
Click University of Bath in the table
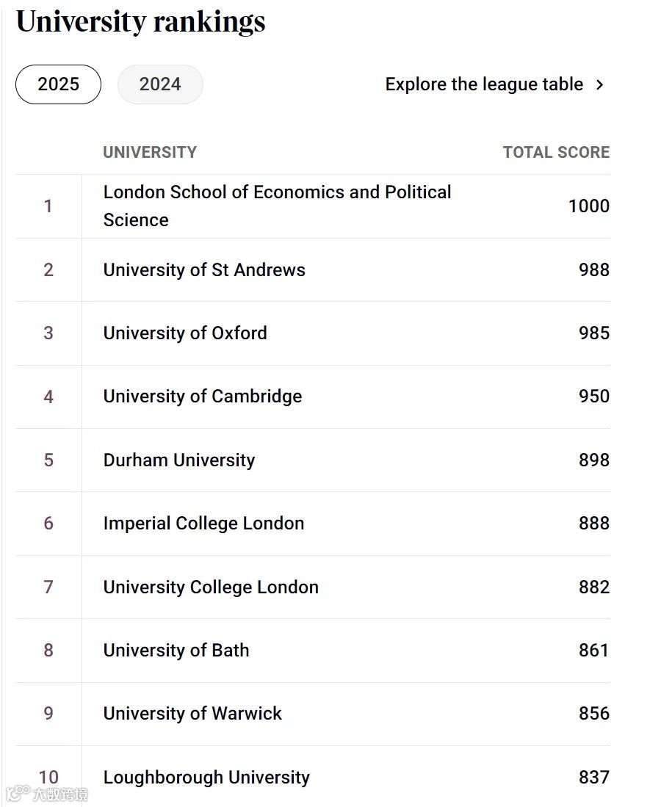pos(176,651)
